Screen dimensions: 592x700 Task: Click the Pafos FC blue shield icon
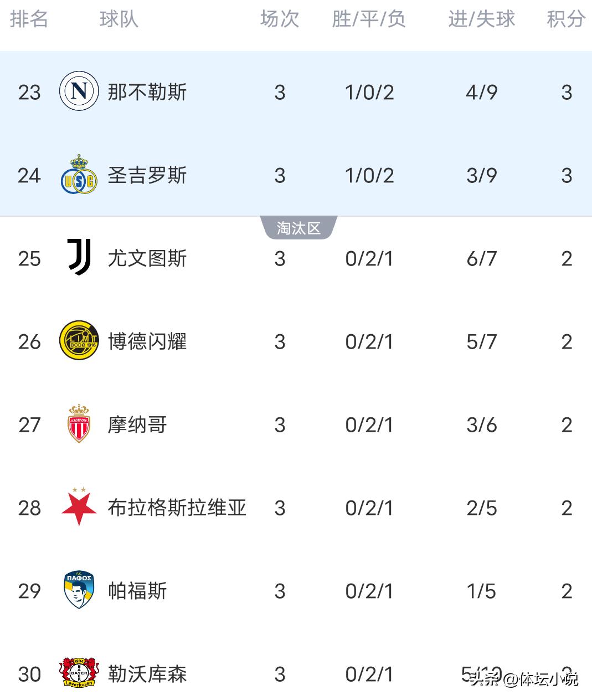click(x=79, y=590)
